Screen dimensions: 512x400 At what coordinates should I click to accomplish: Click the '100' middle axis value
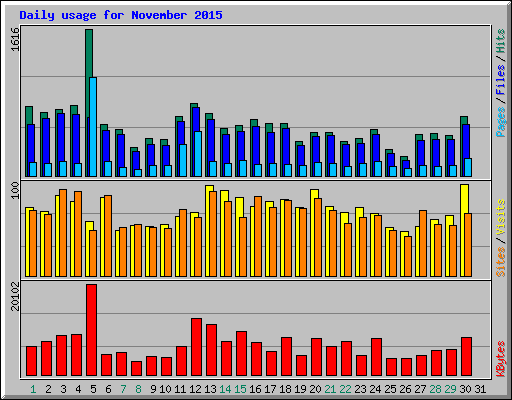15,190
